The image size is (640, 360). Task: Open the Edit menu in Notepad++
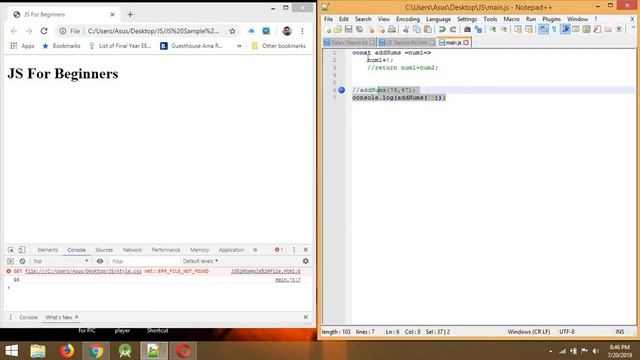(x=344, y=19)
